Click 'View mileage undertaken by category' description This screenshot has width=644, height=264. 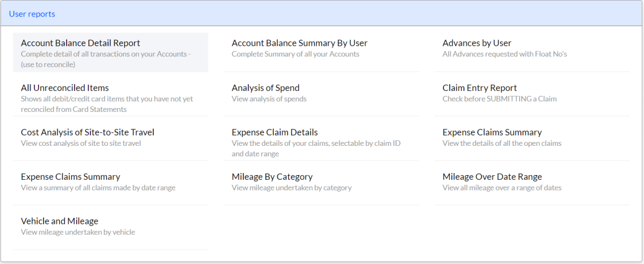[291, 188]
